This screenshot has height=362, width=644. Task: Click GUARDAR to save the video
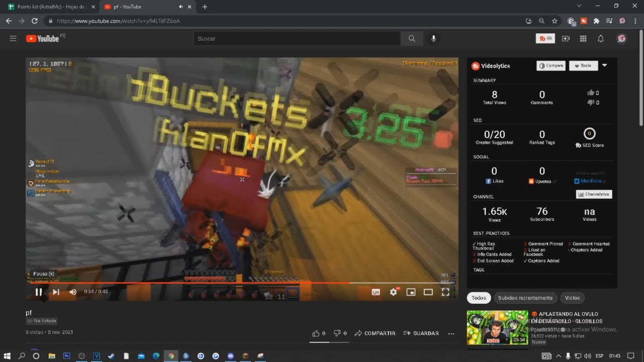(421, 333)
